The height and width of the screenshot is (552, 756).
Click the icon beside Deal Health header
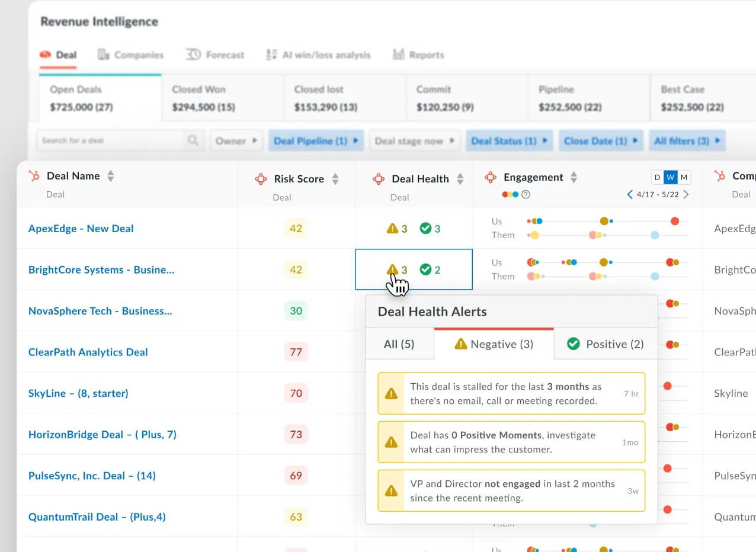pyautogui.click(x=379, y=179)
